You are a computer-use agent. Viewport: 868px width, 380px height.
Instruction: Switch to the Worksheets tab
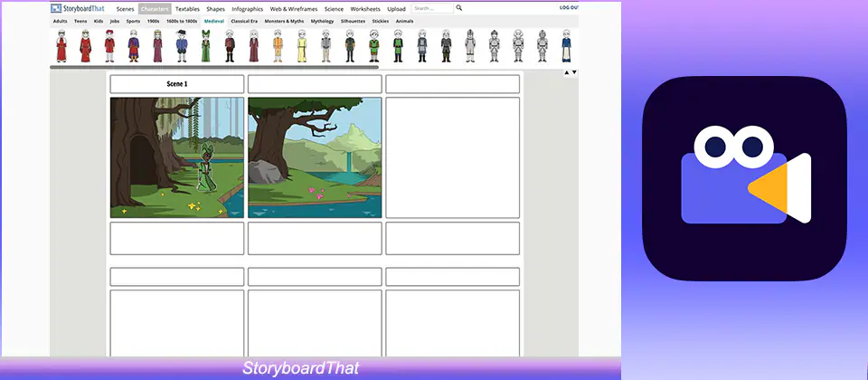365,9
